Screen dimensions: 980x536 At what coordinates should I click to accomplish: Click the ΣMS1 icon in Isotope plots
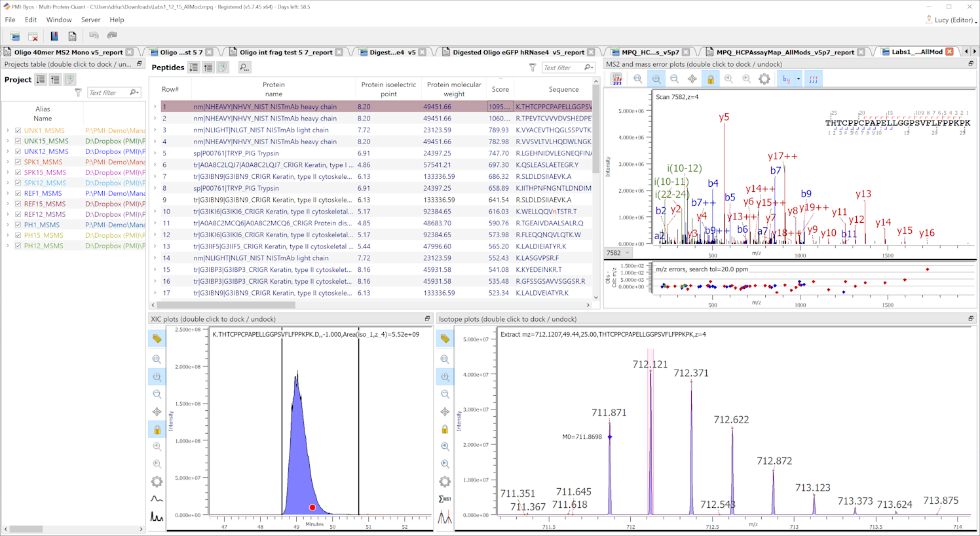[445, 499]
